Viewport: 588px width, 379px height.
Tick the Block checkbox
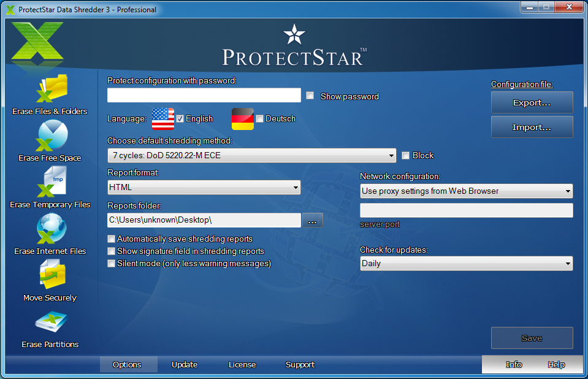[x=405, y=155]
